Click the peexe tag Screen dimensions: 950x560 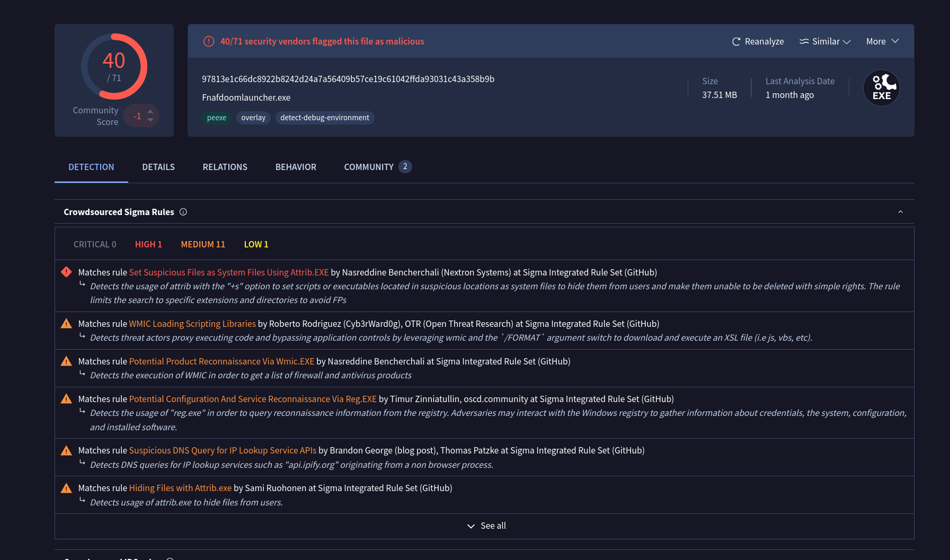click(217, 118)
